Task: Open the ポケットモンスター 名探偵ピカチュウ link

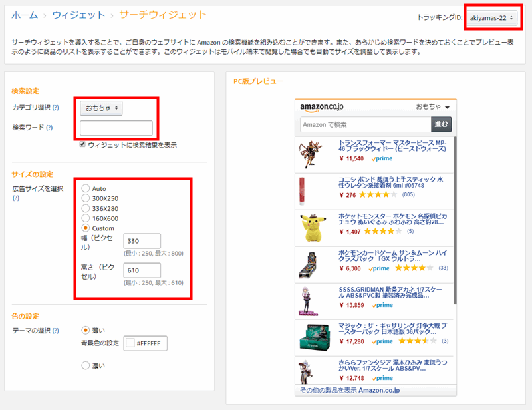Action: [x=392, y=219]
